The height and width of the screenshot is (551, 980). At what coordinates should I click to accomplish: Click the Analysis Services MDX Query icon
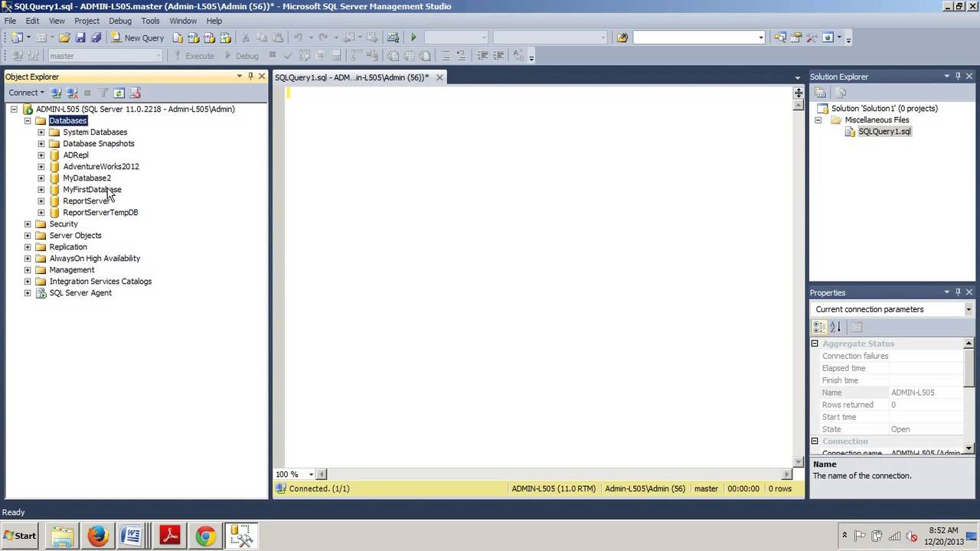click(194, 37)
